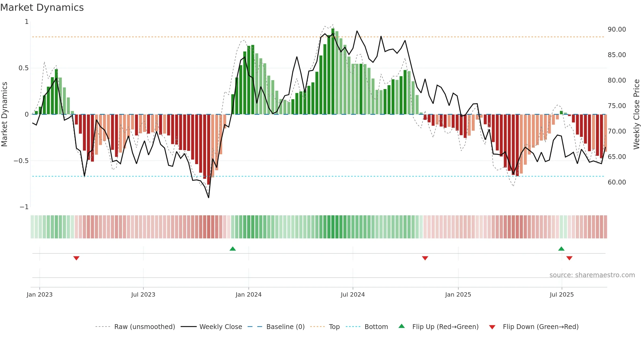This screenshot has height=362, width=644.
Task: Click the red Flip Down triangle icon in legend
Action: [x=492, y=327]
